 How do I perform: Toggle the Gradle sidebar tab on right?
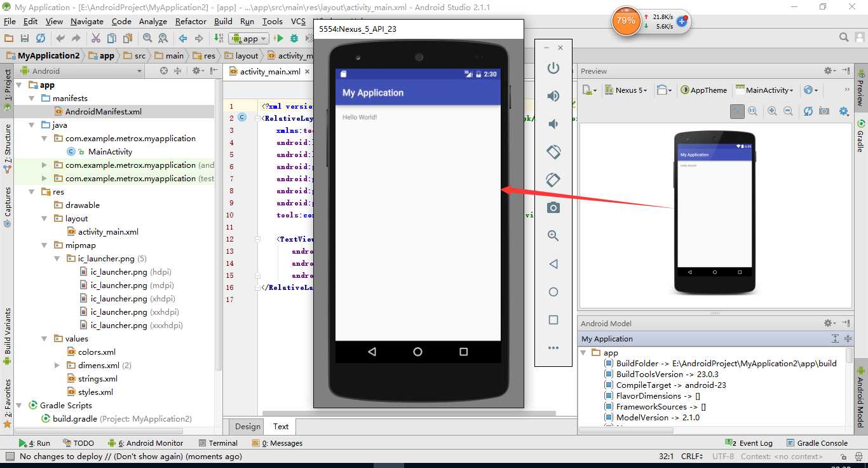tap(860, 136)
